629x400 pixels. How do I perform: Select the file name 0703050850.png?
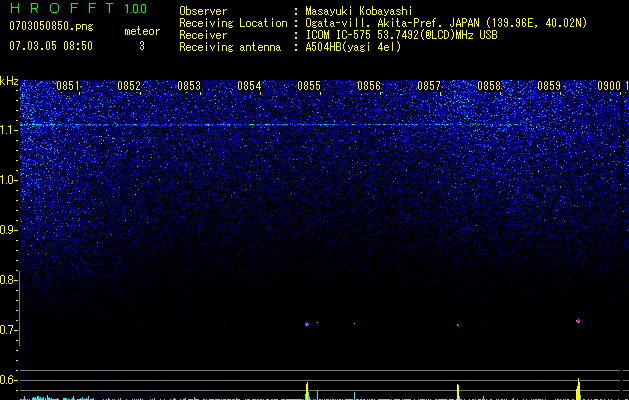point(51,26)
